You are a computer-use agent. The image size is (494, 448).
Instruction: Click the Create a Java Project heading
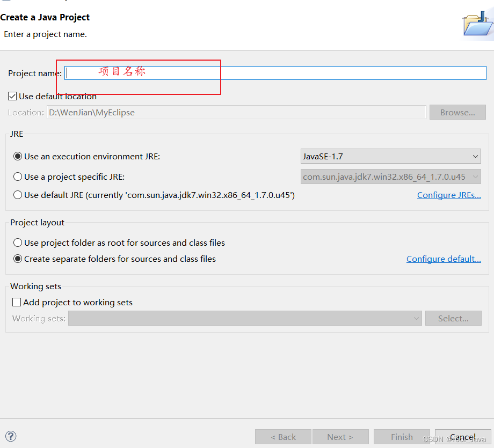(45, 17)
